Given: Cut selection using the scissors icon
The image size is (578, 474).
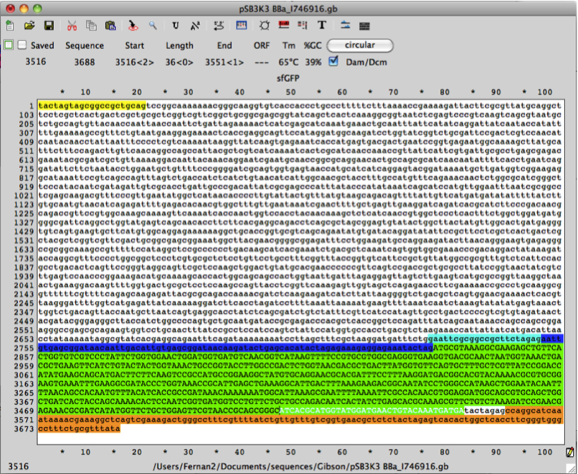Looking at the screenshot, I should coord(72,25).
